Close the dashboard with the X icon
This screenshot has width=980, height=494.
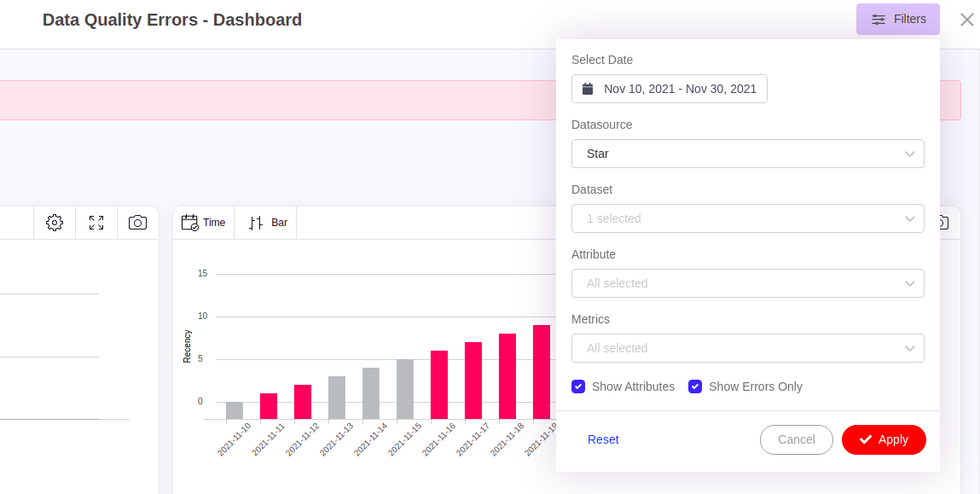pyautogui.click(x=966, y=20)
